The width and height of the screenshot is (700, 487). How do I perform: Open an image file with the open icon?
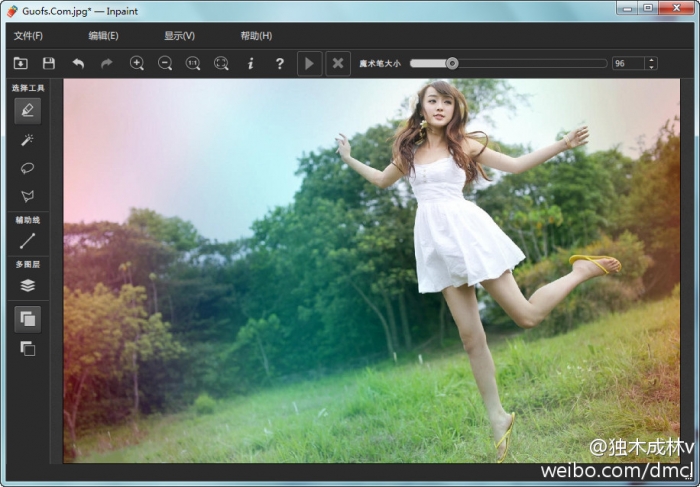(x=21, y=63)
